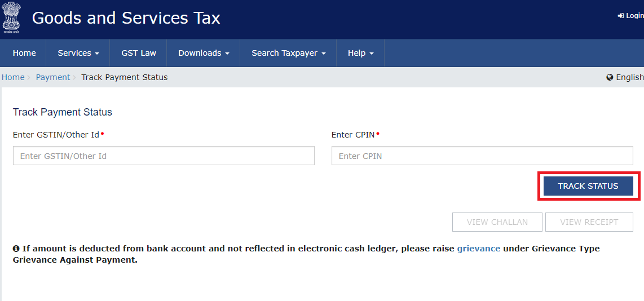Expand the Services dropdown menu
644x301 pixels.
click(x=78, y=53)
